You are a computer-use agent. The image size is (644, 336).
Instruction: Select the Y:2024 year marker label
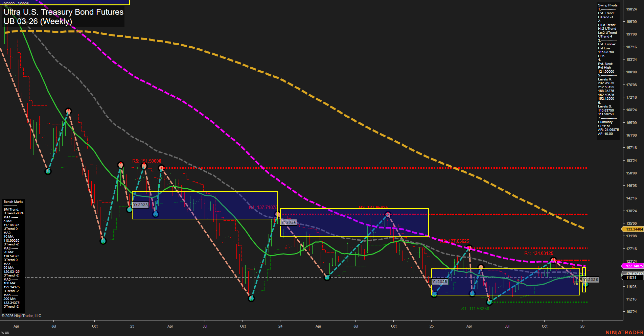click(x=288, y=222)
